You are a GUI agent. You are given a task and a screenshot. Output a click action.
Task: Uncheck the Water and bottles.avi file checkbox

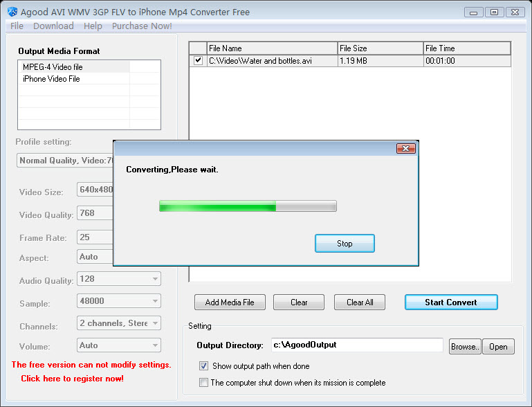pos(198,61)
